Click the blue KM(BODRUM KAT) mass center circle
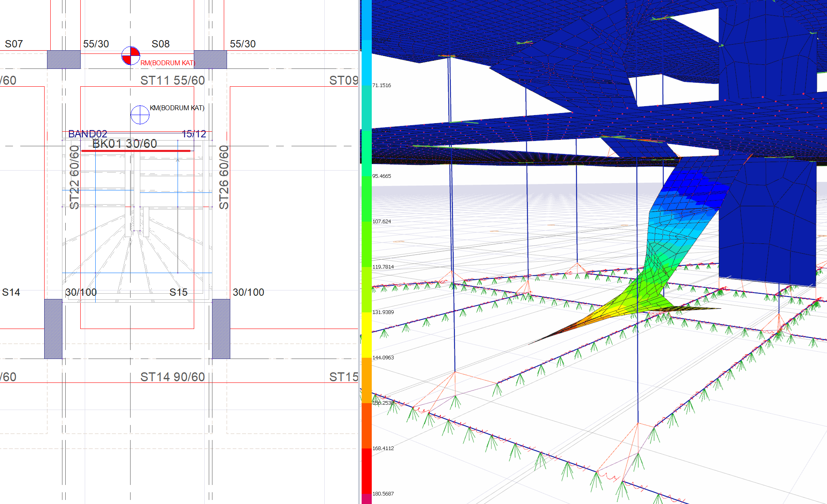Image resolution: width=827 pixels, height=504 pixels. (x=140, y=115)
